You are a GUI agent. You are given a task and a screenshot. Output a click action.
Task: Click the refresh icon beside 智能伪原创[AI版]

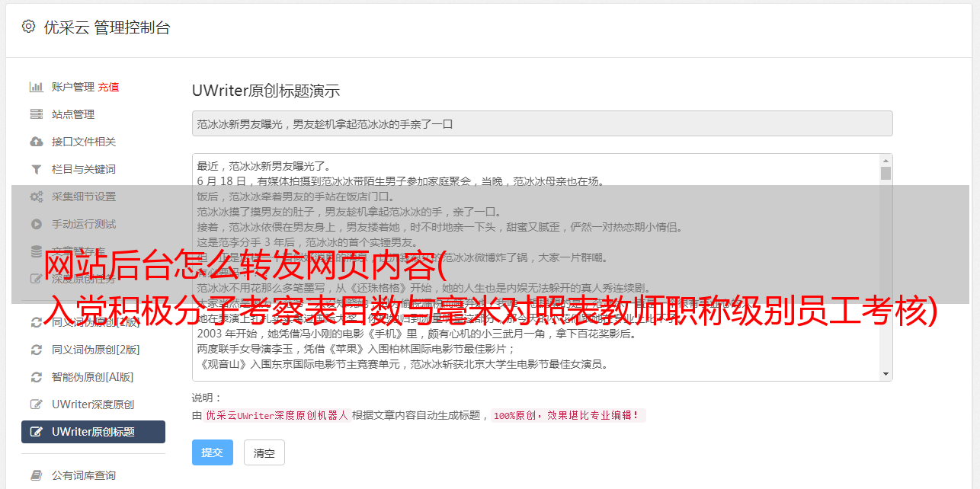coord(36,377)
